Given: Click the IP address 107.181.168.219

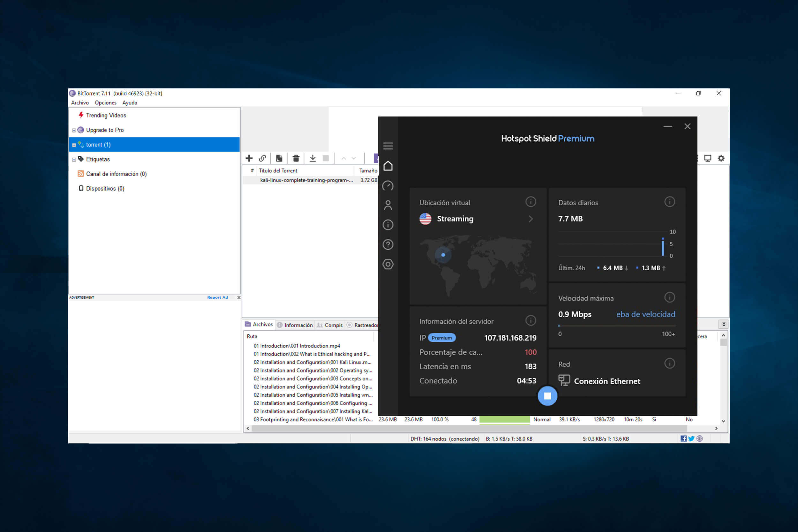Looking at the screenshot, I should coord(510,338).
